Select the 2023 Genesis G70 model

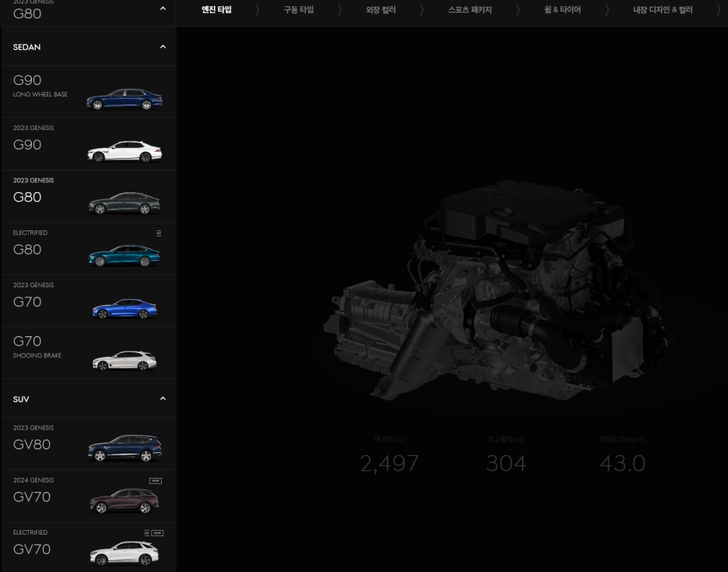88,301
